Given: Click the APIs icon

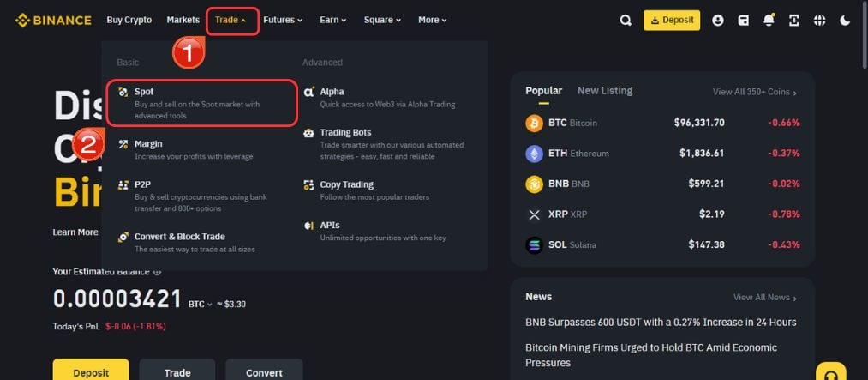Looking at the screenshot, I should coord(308,226).
